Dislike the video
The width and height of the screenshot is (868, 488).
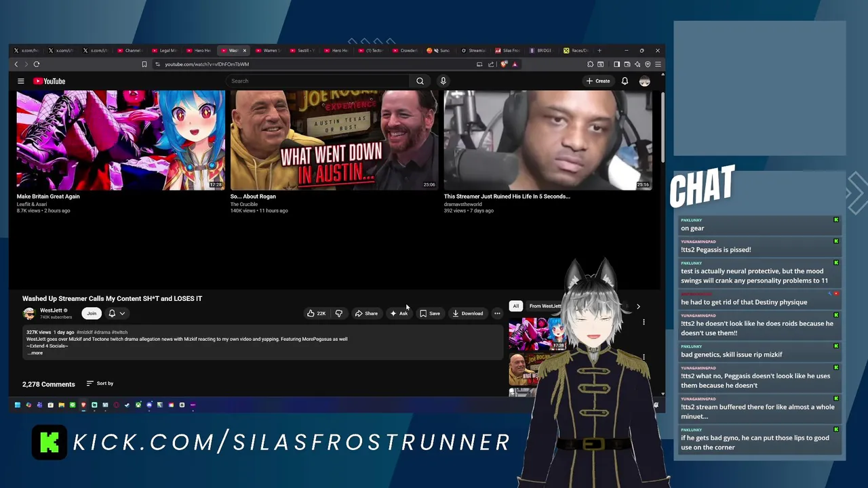tap(338, 313)
